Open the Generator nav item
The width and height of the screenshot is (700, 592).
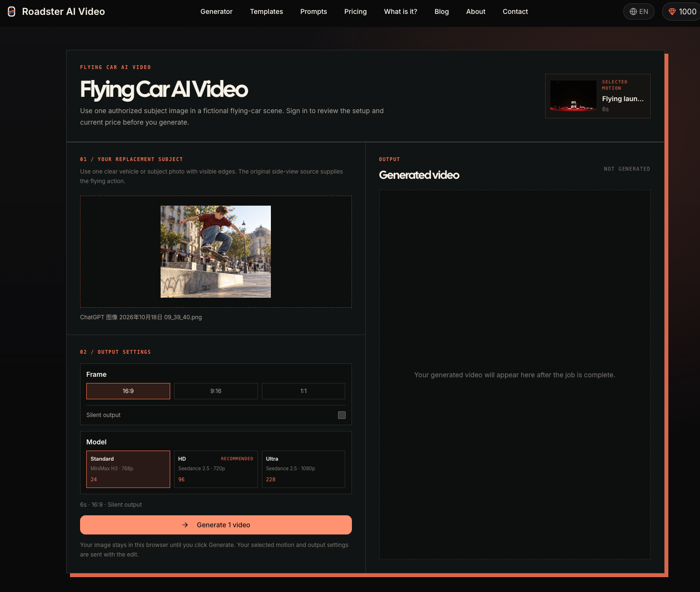[x=216, y=12]
